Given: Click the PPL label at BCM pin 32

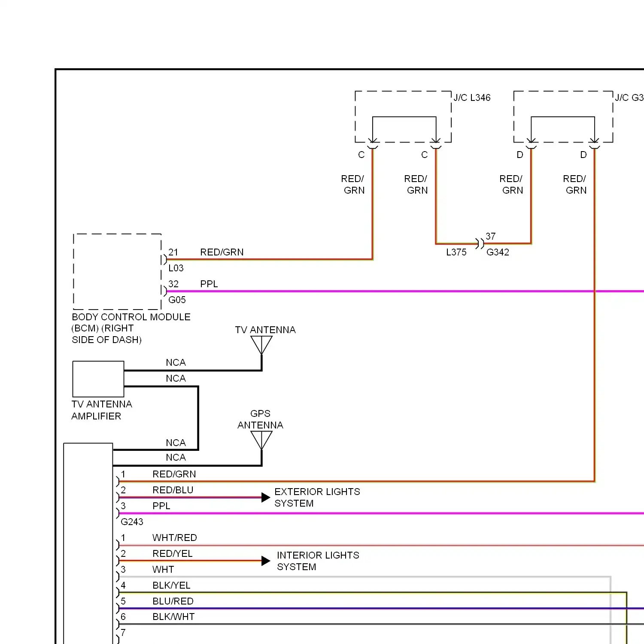Looking at the screenshot, I should pos(209,284).
